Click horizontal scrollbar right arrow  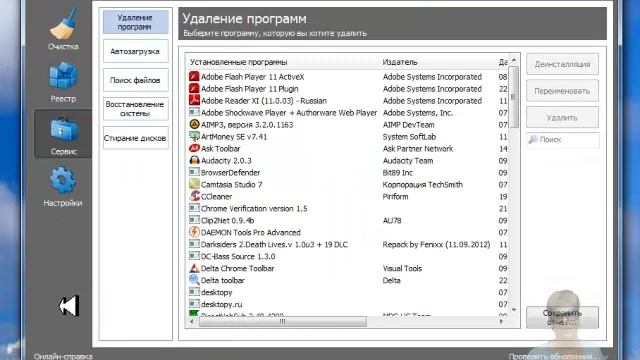(x=502, y=322)
